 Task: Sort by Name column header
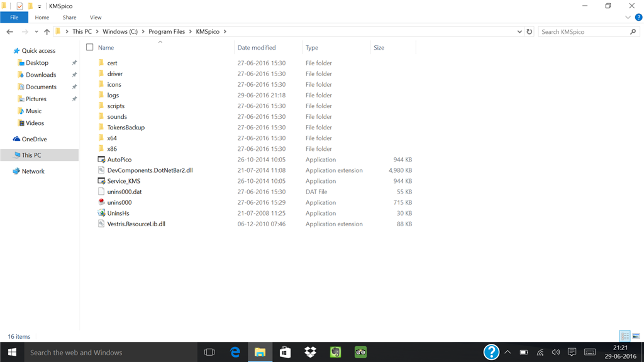(x=106, y=48)
